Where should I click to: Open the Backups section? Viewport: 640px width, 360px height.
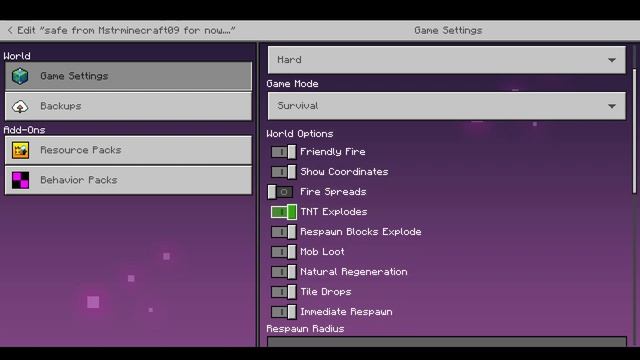(129, 107)
